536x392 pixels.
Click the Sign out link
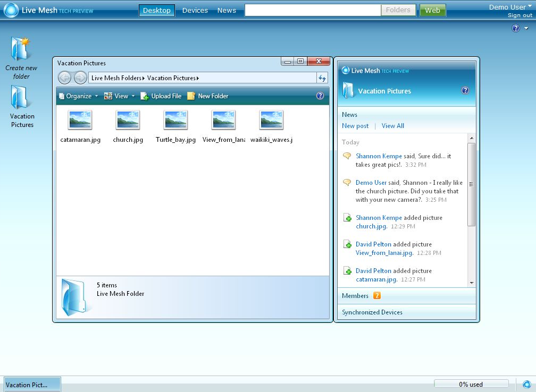[520, 15]
